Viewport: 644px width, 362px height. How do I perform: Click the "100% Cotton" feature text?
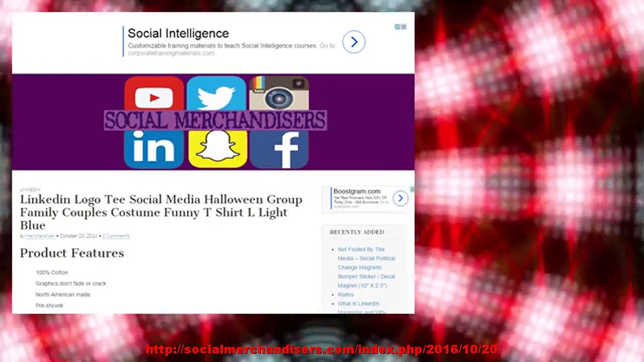51,273
